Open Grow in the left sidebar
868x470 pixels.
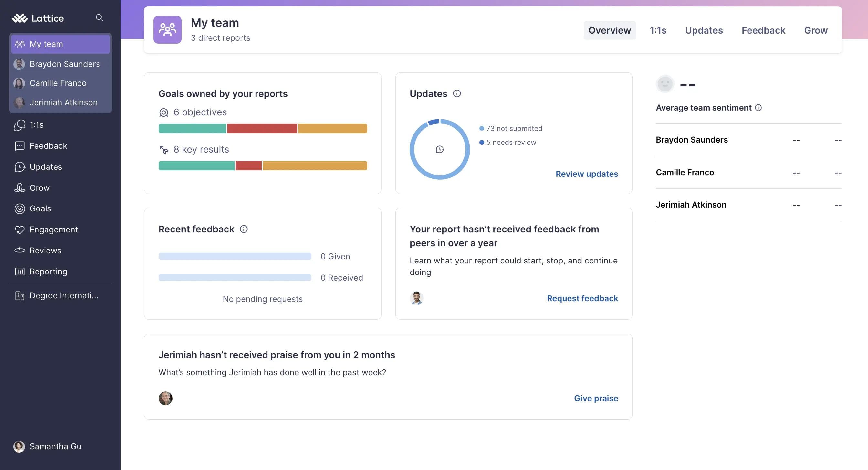[39, 188]
